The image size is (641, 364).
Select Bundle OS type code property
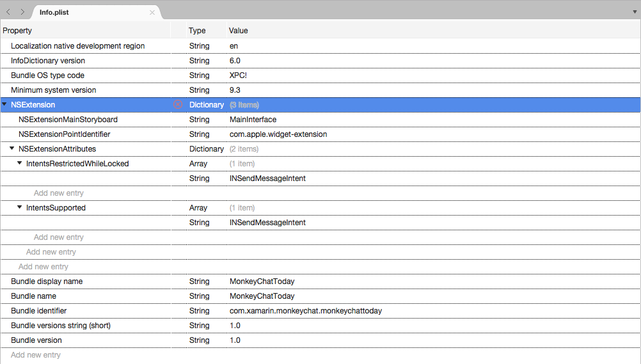point(47,75)
